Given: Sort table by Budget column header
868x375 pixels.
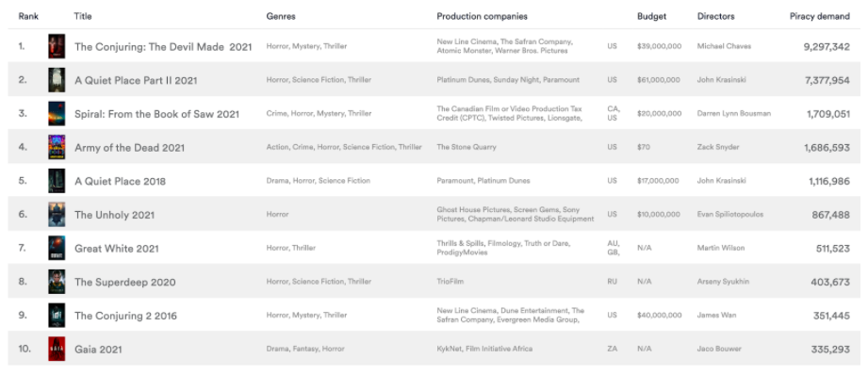Looking at the screenshot, I should [651, 17].
